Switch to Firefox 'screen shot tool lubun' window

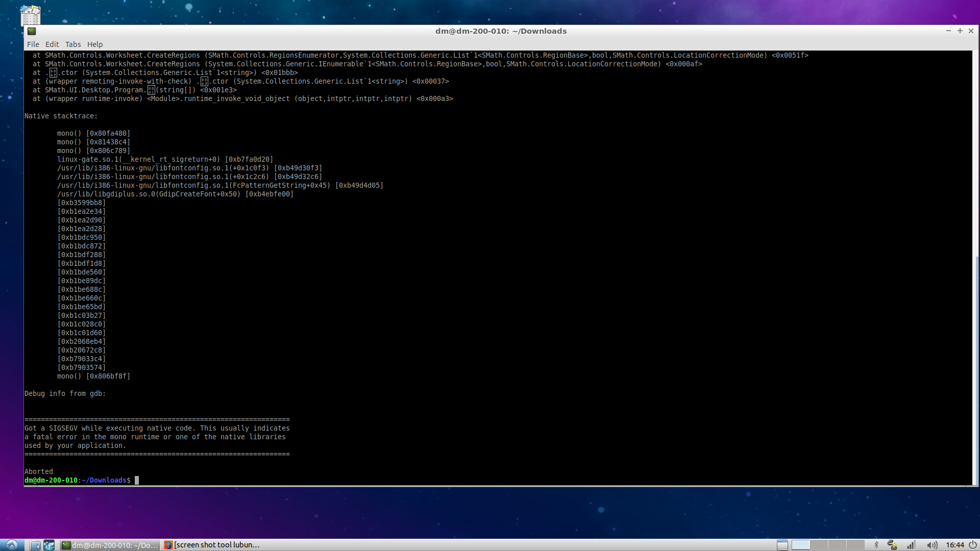212,545
